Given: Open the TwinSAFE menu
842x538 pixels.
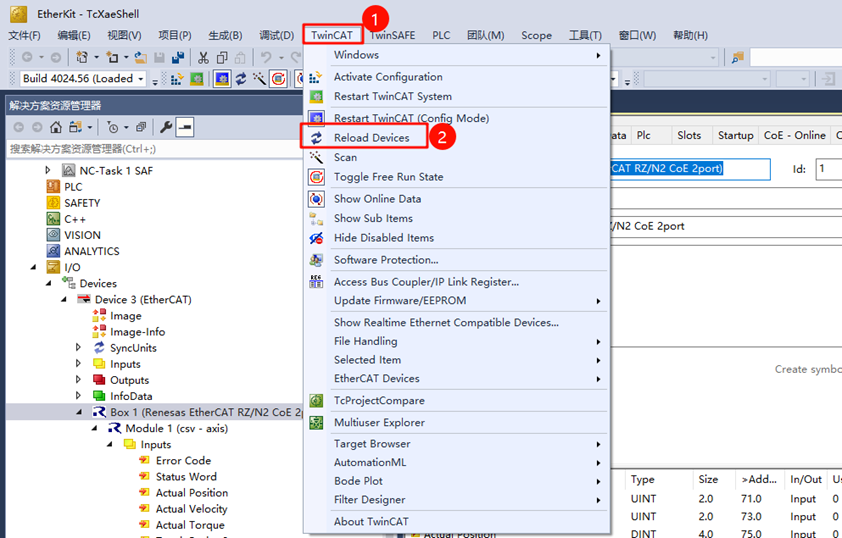Looking at the screenshot, I should click(x=392, y=35).
